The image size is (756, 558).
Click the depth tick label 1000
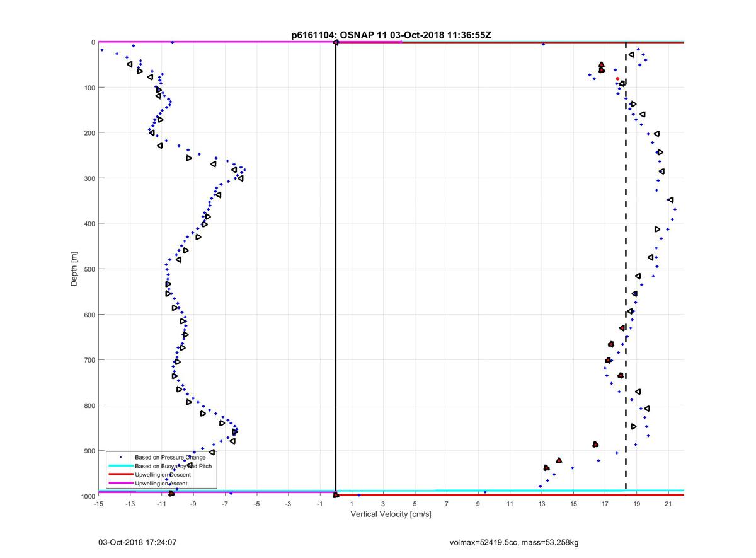coord(87,496)
